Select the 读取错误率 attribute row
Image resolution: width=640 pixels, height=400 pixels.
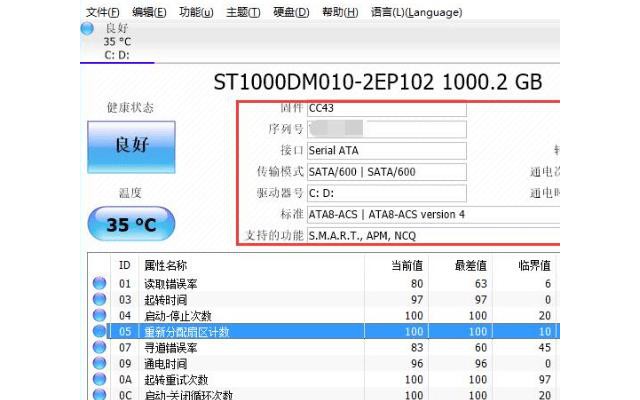click(x=323, y=283)
